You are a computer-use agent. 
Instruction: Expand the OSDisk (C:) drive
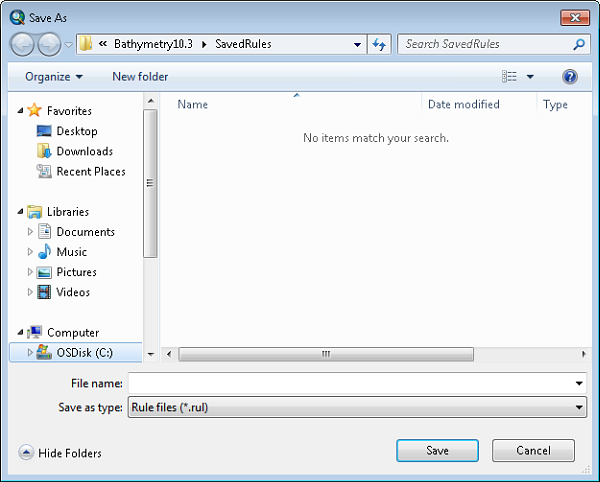(x=30, y=352)
